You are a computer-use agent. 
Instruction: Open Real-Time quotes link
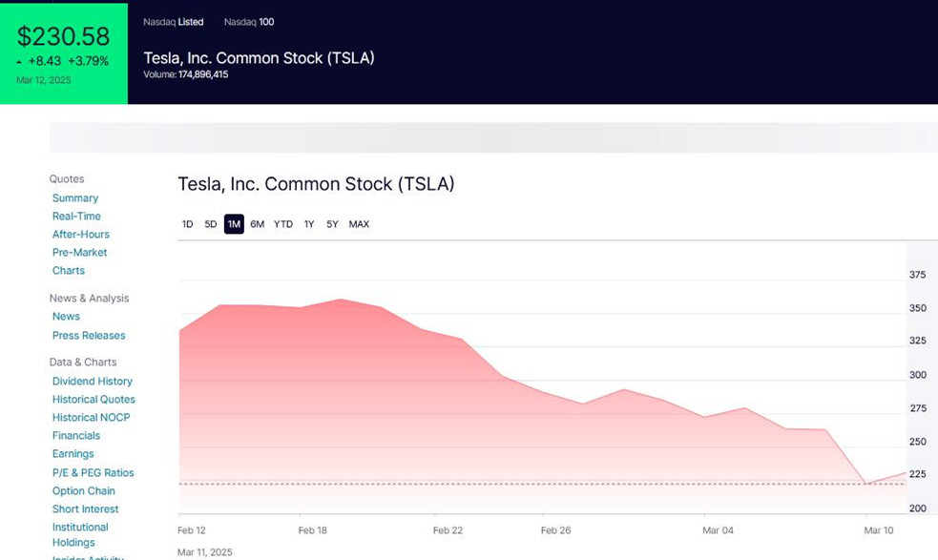[76, 217]
